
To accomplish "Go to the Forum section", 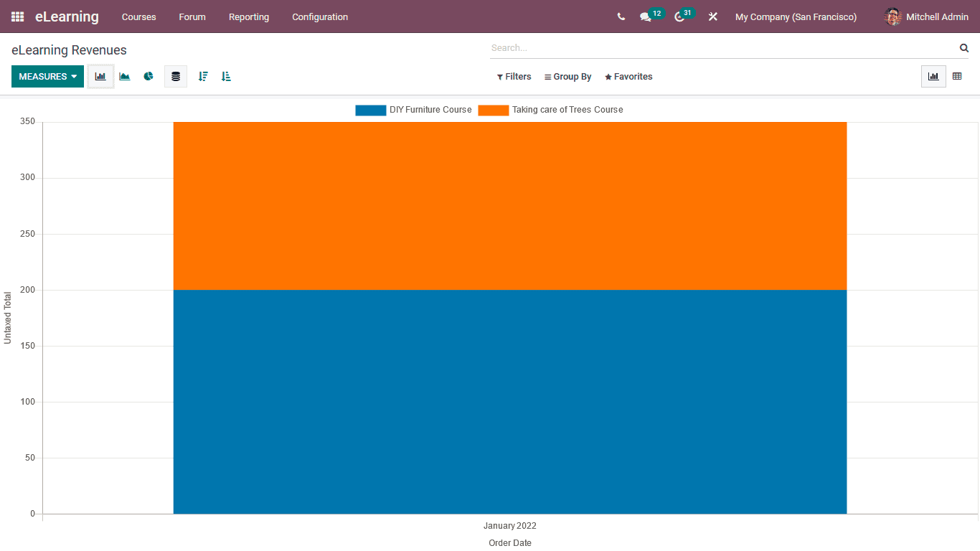I will pyautogui.click(x=192, y=17).
